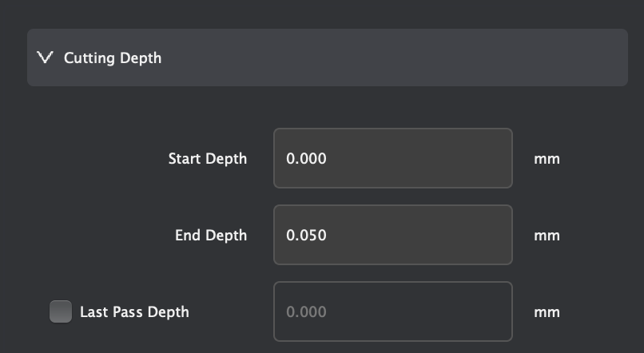Screen dimensions: 644x353
Task: Click the right end of the Start Depth field
Action: click(x=495, y=158)
